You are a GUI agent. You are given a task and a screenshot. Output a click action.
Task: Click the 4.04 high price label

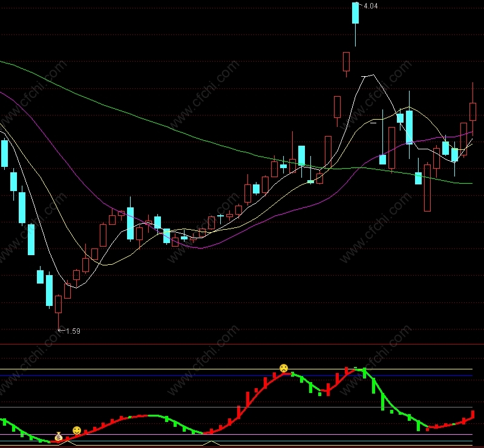click(371, 6)
